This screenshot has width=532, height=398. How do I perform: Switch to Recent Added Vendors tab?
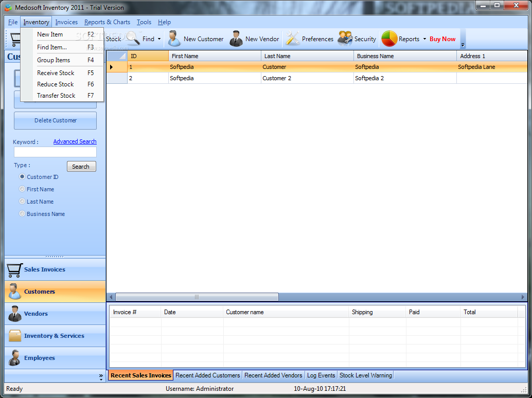[x=273, y=375]
